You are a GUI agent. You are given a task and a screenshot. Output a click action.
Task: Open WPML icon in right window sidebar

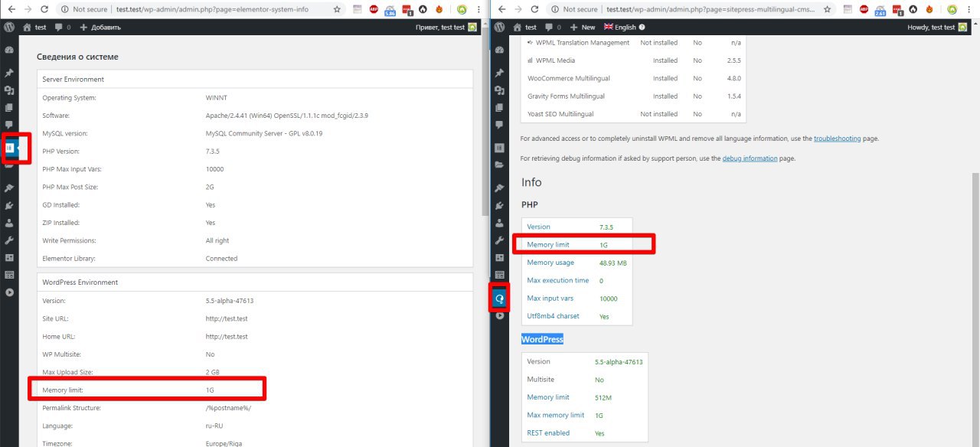(x=501, y=298)
